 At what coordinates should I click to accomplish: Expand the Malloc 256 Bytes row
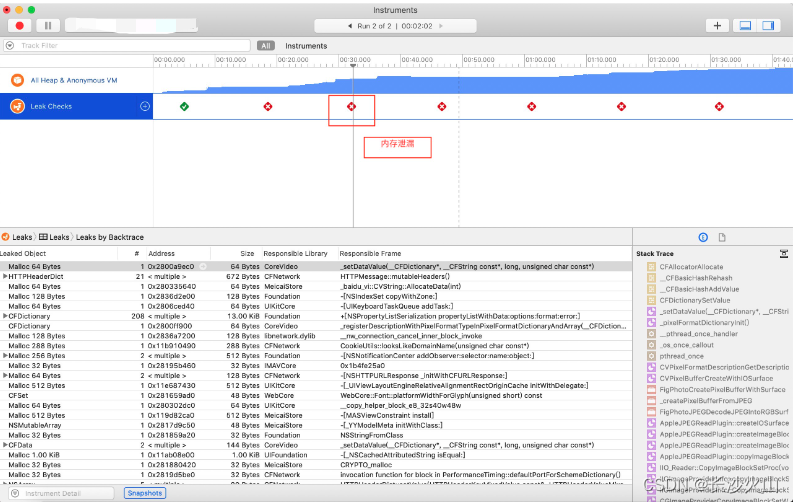(5, 356)
